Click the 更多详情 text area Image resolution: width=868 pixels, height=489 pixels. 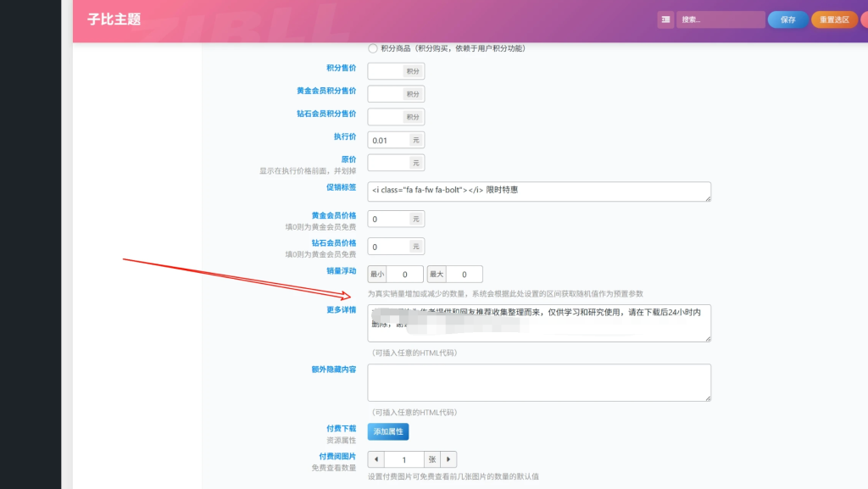539,323
